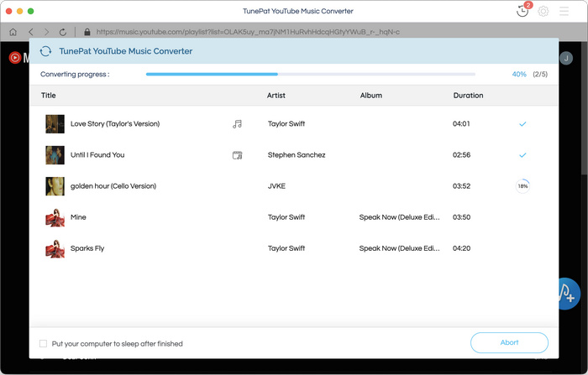The height and width of the screenshot is (375, 588).
Task: Click the Mine album cover thumbnail
Action: 55,217
